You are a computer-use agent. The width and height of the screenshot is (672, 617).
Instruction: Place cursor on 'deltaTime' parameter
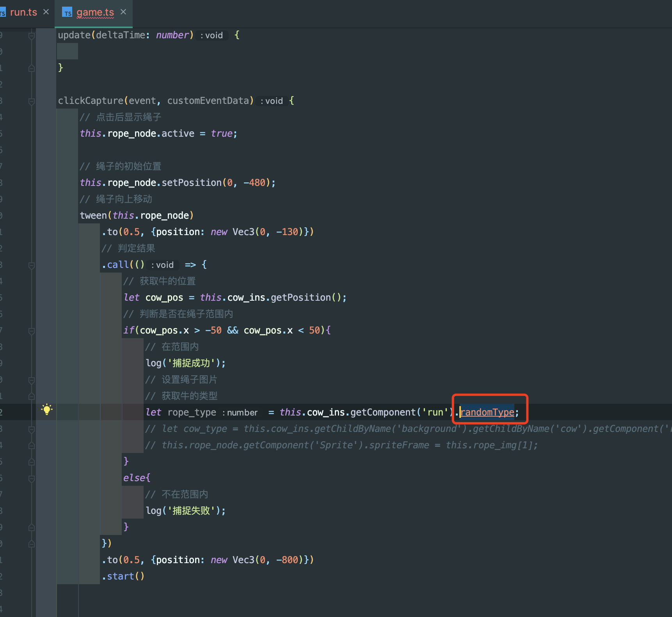pos(121,35)
